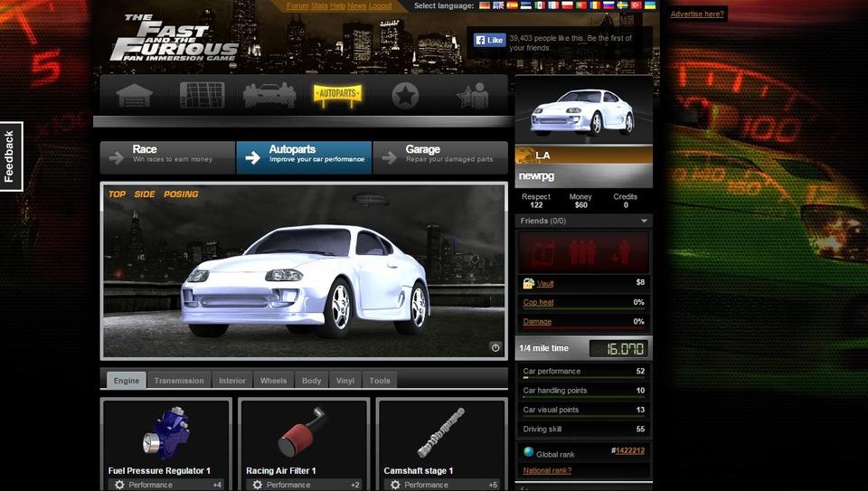Click the Global rank globe icon
Viewport: 868px width, 491px height.
click(x=529, y=452)
